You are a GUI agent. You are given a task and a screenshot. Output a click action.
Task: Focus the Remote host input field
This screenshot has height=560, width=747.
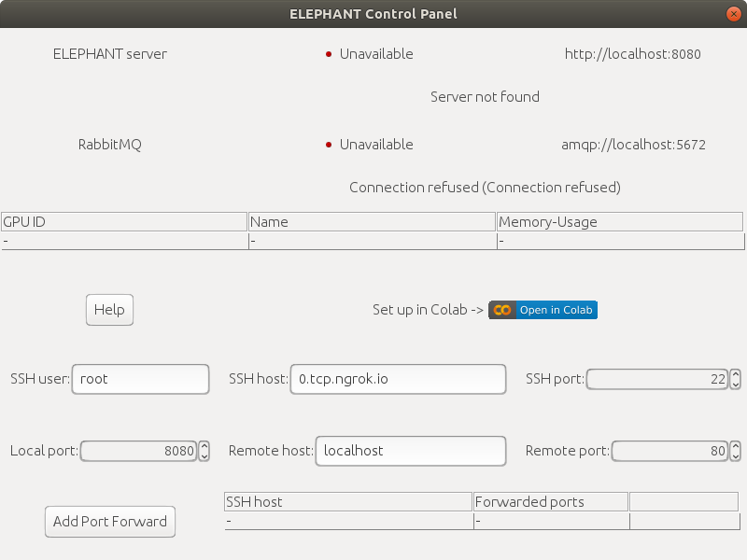point(411,451)
